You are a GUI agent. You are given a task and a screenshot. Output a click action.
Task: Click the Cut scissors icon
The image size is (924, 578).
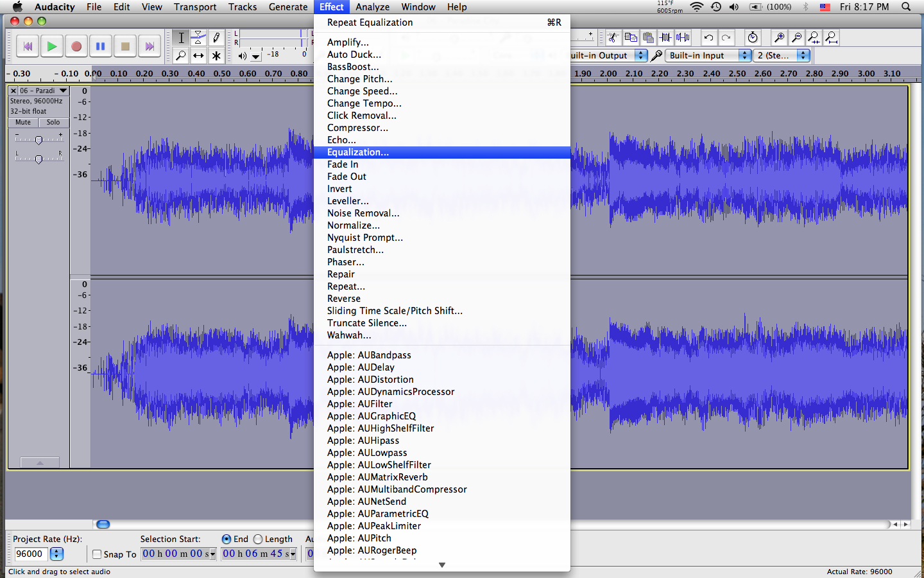[x=613, y=38]
